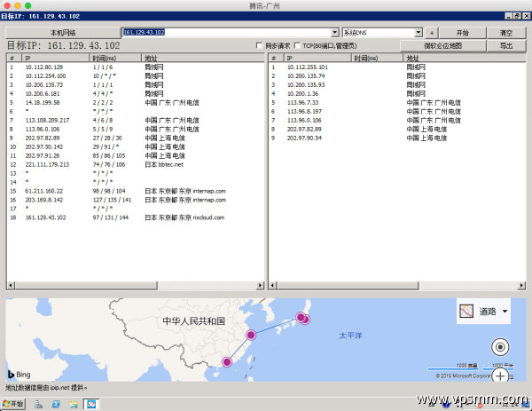Viewport: 532px width, 411px height.
Task: Click the locate-me target icon on map
Action: (500, 347)
